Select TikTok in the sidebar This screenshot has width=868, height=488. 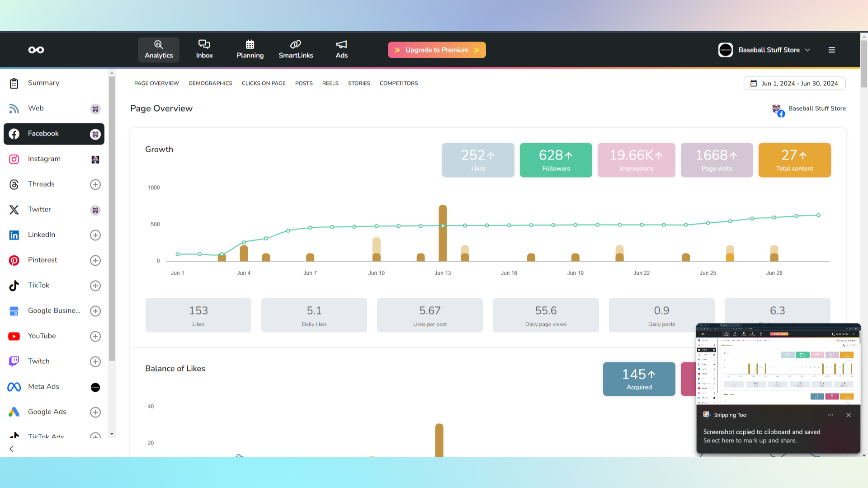pyautogui.click(x=54, y=286)
